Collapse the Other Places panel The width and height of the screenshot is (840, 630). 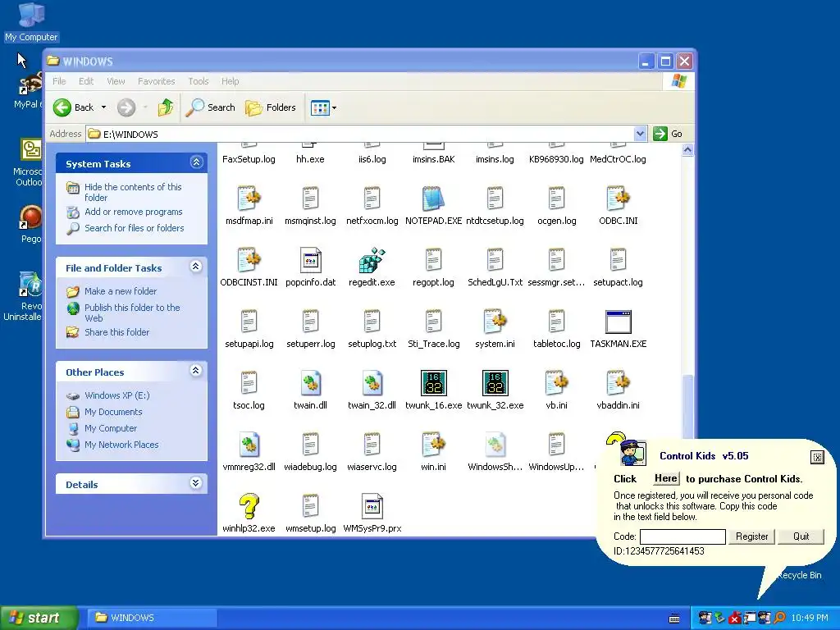196,371
